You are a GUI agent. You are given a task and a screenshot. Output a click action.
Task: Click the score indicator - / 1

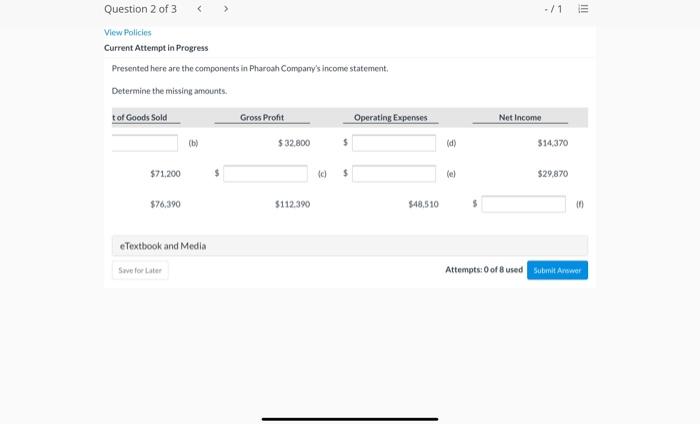[x=553, y=9]
